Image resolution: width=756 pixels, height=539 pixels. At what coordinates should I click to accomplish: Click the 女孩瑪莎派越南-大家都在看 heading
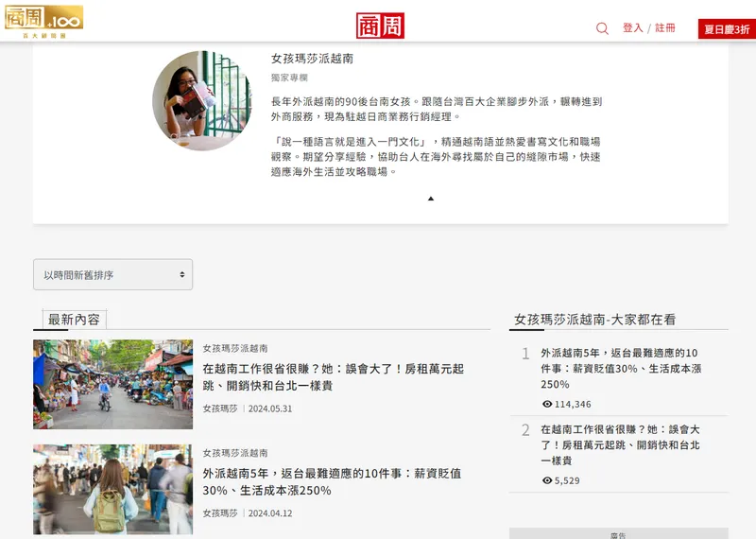point(594,320)
